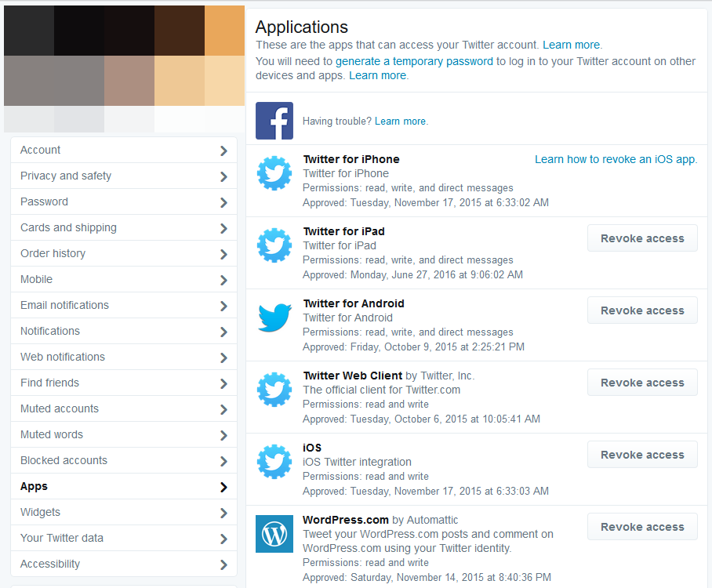Image resolution: width=712 pixels, height=588 pixels.
Task: Click the Twitter for iPhone app title
Action: pyautogui.click(x=351, y=159)
